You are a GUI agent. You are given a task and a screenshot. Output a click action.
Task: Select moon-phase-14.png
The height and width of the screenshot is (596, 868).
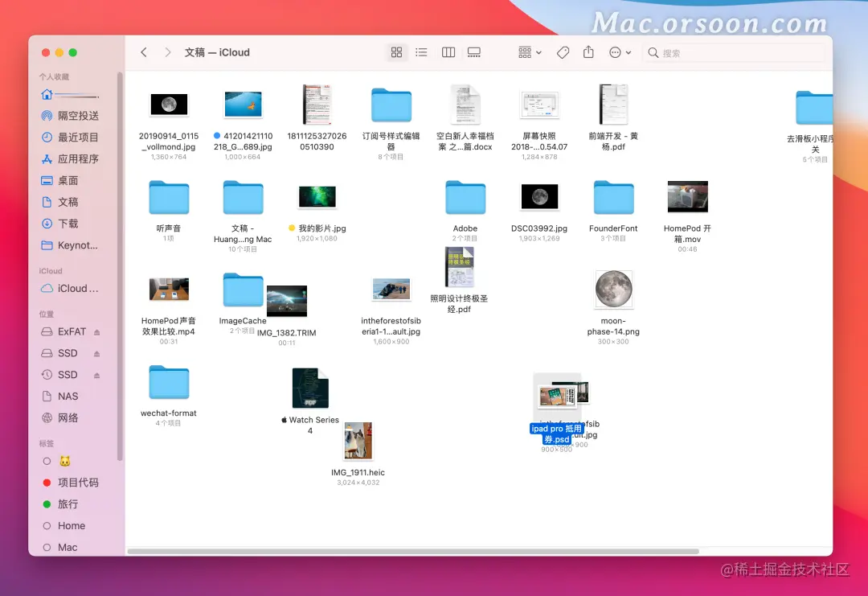[613, 289]
